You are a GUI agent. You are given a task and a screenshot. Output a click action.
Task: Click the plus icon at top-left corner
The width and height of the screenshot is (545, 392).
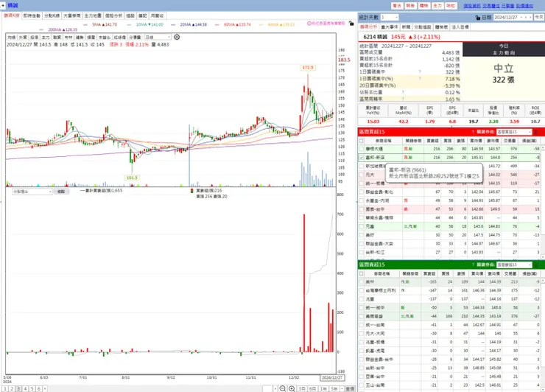3,5
